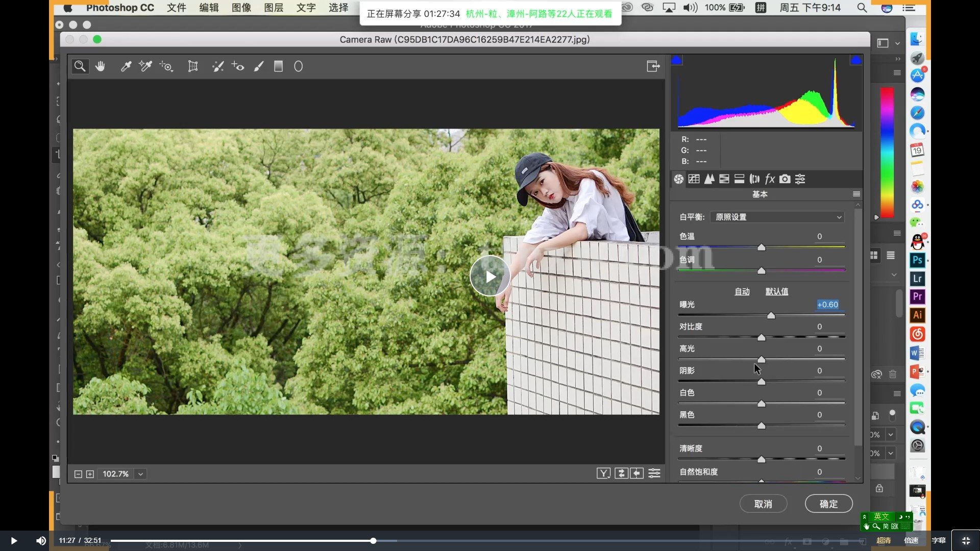Click the 阴影 shadows slider handle
The height and width of the screenshot is (551, 980).
click(761, 382)
